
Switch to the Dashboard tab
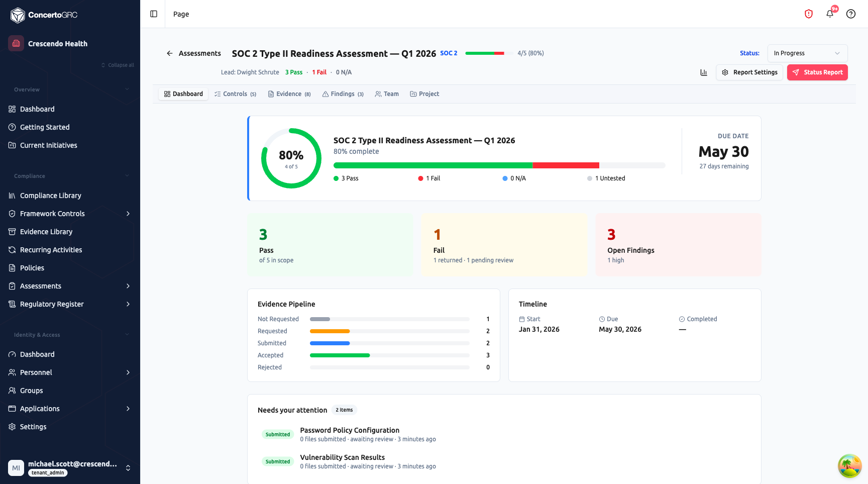click(x=183, y=94)
